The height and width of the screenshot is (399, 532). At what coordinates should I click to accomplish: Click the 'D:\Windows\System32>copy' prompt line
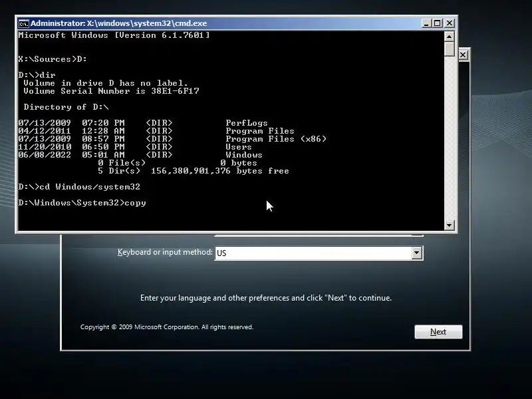click(82, 203)
